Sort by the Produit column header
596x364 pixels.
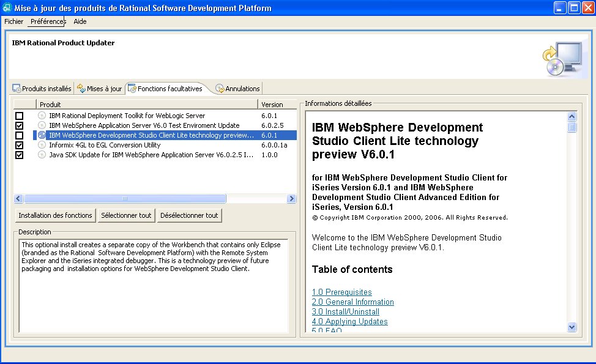[x=147, y=105]
